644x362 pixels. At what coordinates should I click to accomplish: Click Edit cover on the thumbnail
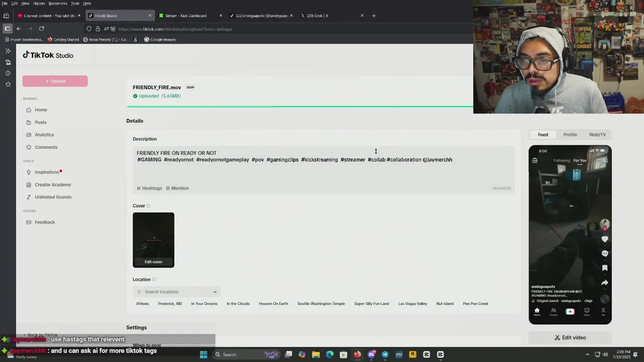coord(153,262)
